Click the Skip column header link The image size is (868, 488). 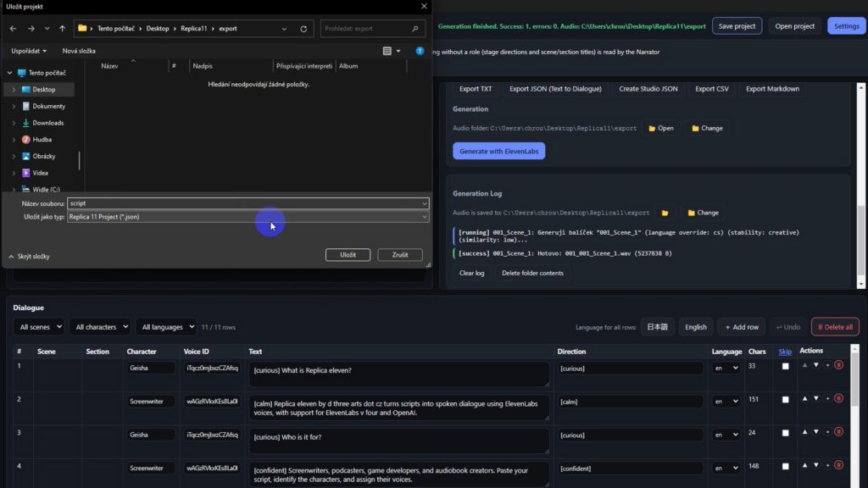coord(785,352)
